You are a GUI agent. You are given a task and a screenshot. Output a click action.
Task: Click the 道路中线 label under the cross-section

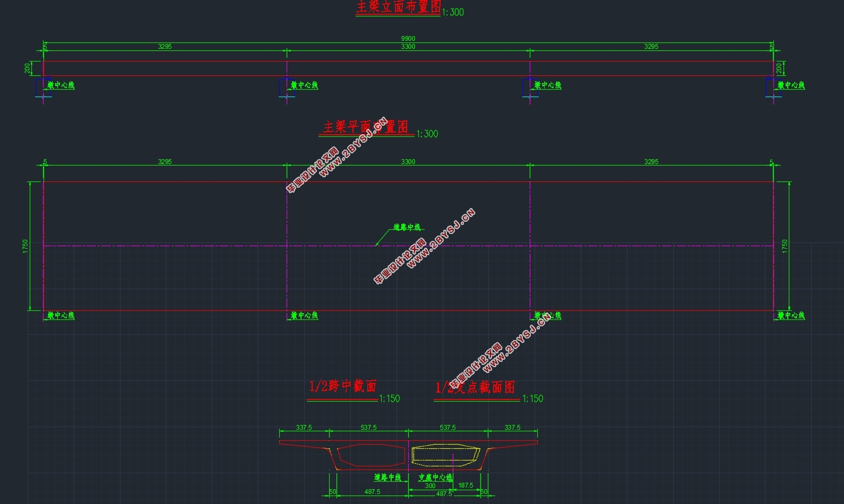click(x=387, y=477)
